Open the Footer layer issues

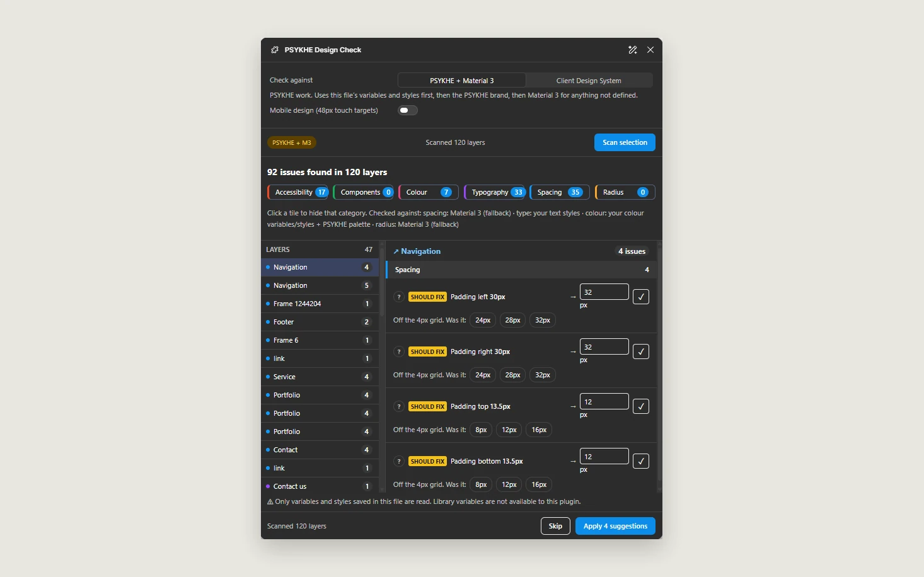tap(320, 322)
